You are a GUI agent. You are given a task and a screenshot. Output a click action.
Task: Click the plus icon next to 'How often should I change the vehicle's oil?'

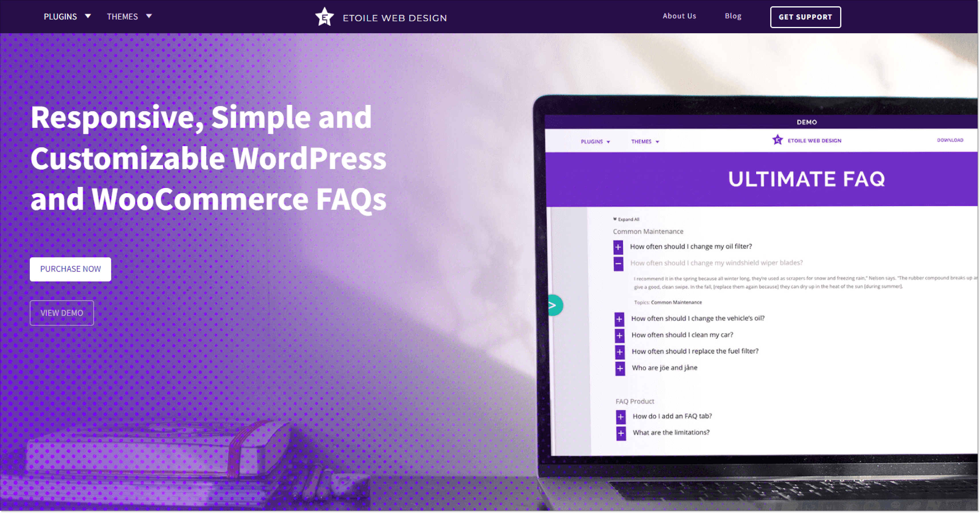point(619,318)
